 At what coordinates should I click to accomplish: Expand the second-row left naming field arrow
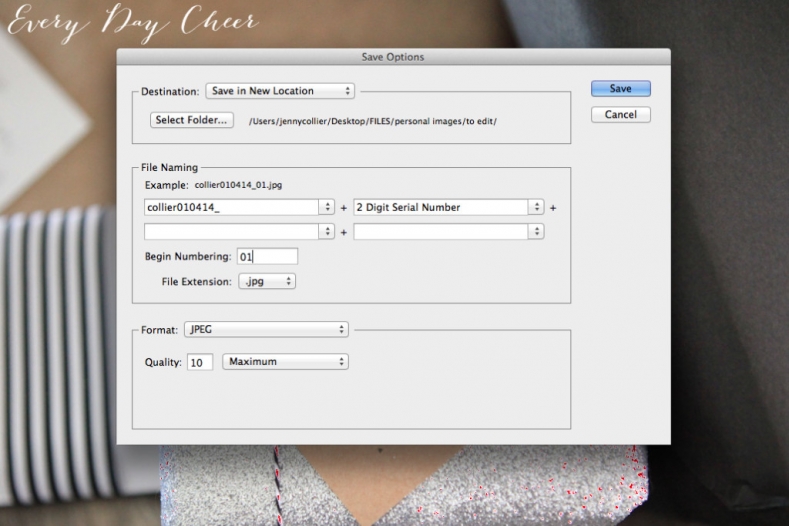click(326, 231)
